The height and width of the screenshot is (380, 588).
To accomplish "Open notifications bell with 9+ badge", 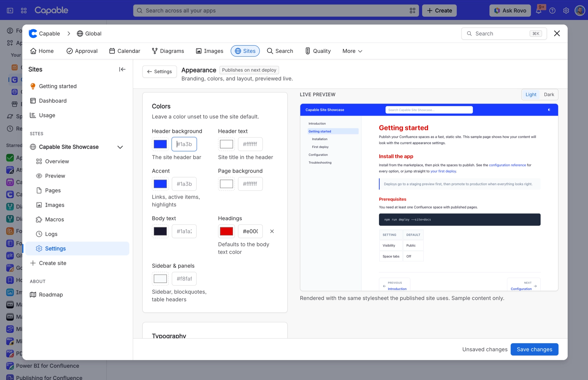I will [539, 11].
